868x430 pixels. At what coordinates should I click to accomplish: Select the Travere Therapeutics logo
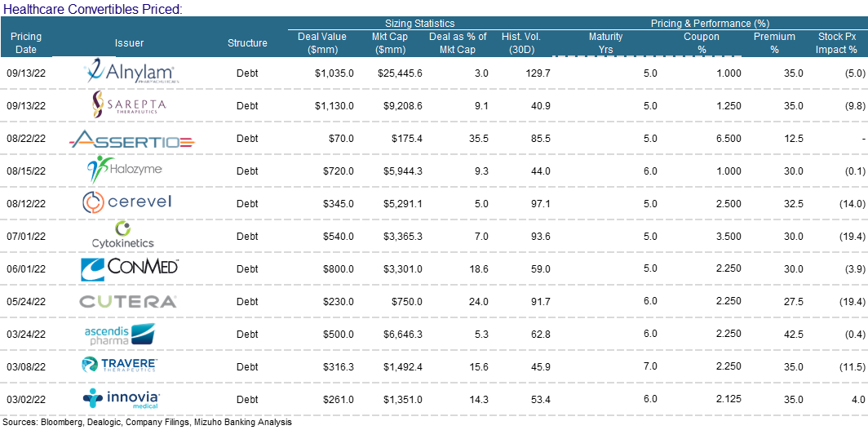[120, 365]
